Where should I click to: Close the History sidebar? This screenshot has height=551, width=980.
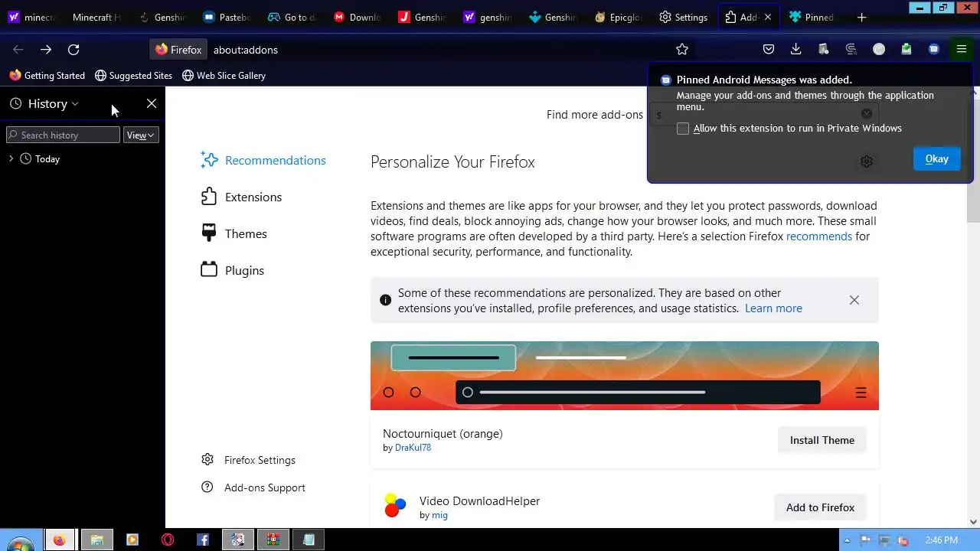coord(152,103)
